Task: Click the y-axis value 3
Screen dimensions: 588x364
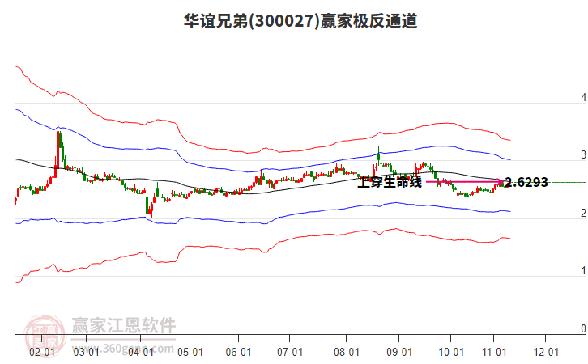Action: [x=583, y=154]
